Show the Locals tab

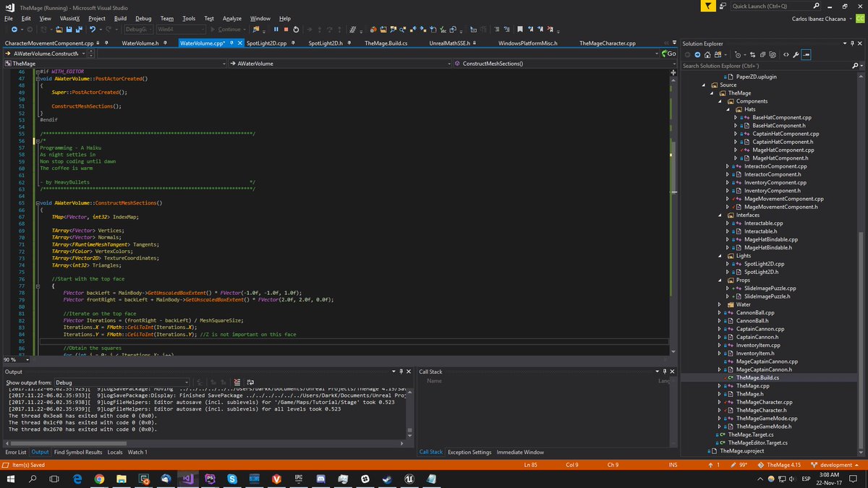[115, 452]
